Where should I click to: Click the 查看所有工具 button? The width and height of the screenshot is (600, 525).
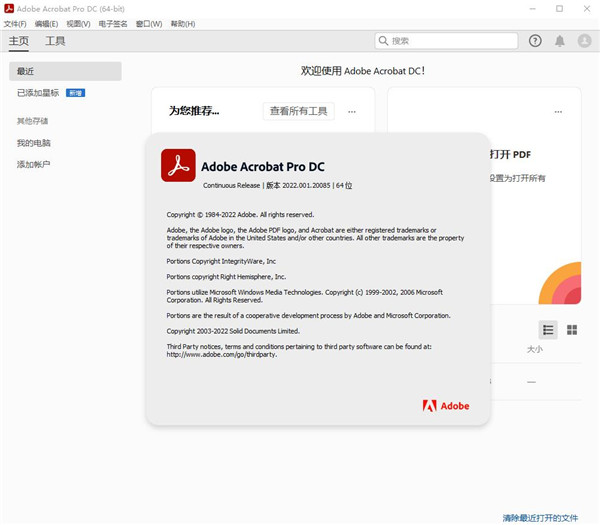coord(298,111)
